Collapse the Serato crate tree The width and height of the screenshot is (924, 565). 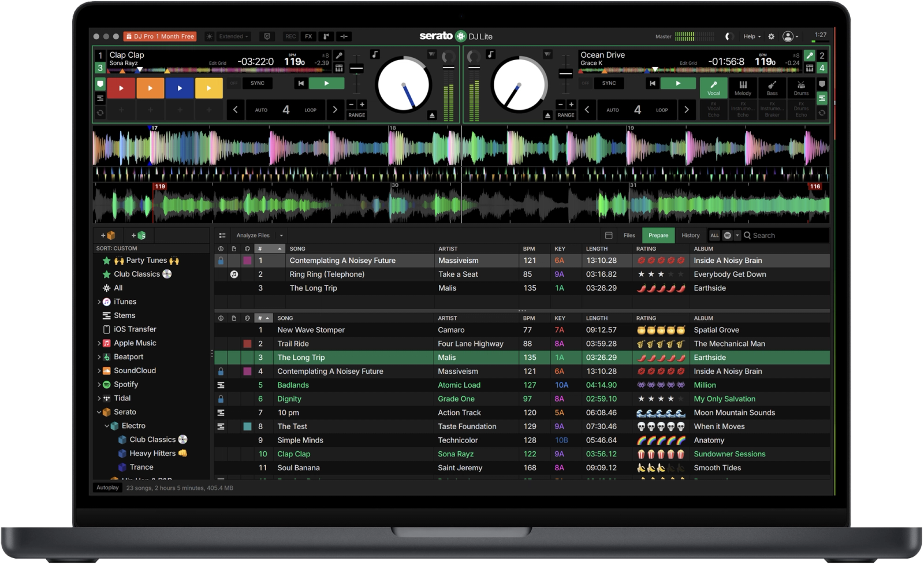point(99,412)
